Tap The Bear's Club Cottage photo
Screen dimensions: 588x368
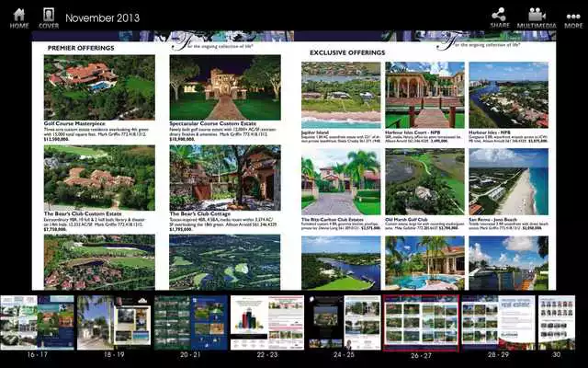(225, 178)
